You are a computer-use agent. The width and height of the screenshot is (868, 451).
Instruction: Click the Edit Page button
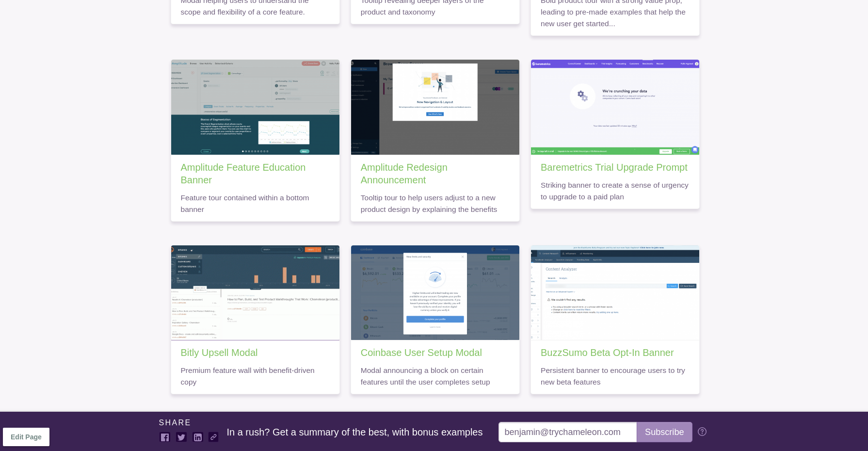(26, 437)
